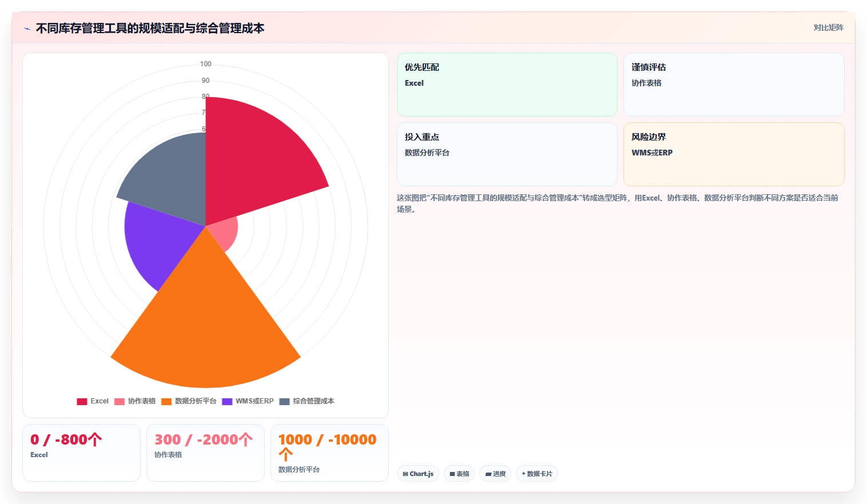
Task: Click the bar icon in the 进度 chip
Action: click(488, 474)
